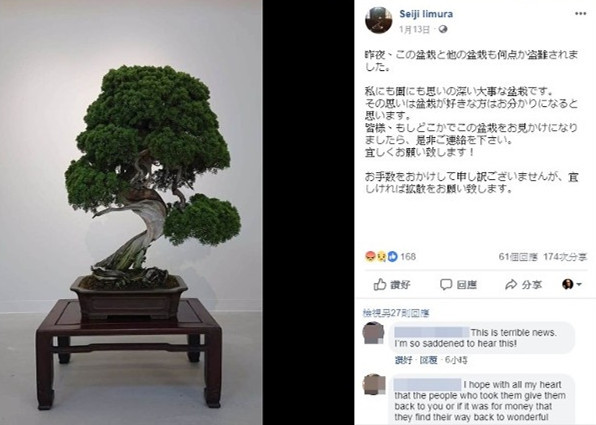596x425 pixels.
Task: Open Seiji Iimura's profile name link
Action: (426, 14)
